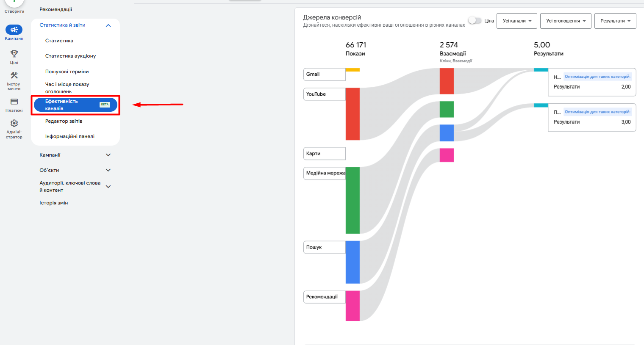
Task: Open the Усі оголошення dropdown
Action: [566, 21]
